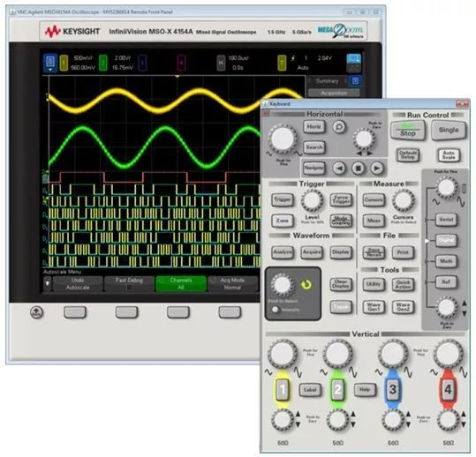Click the navigate play forward arrow
Screen dimensions: 476x457
(376, 168)
